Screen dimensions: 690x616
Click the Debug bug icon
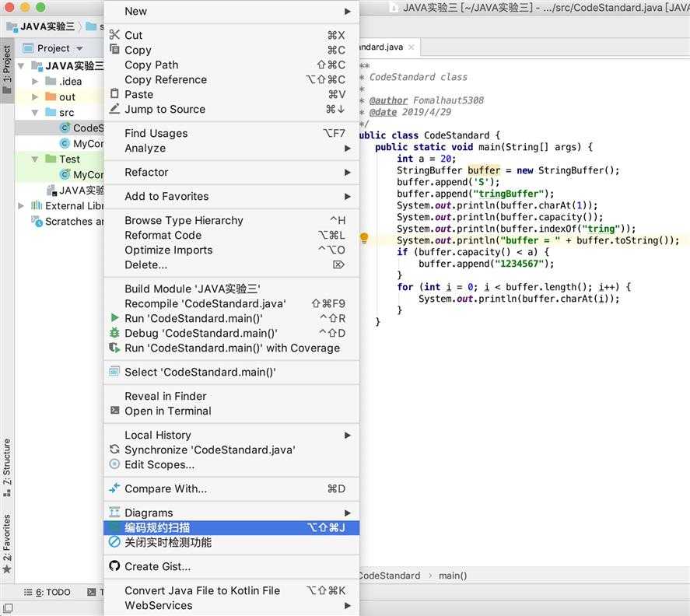(114, 333)
